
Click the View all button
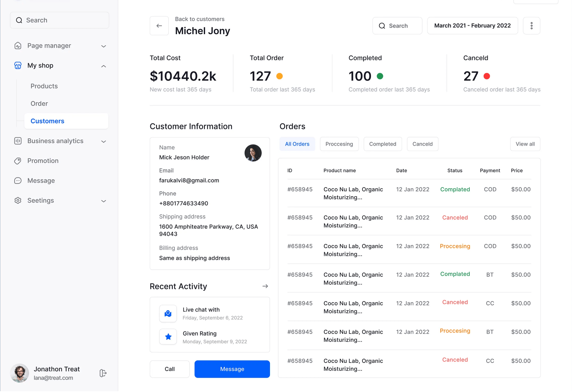click(525, 144)
